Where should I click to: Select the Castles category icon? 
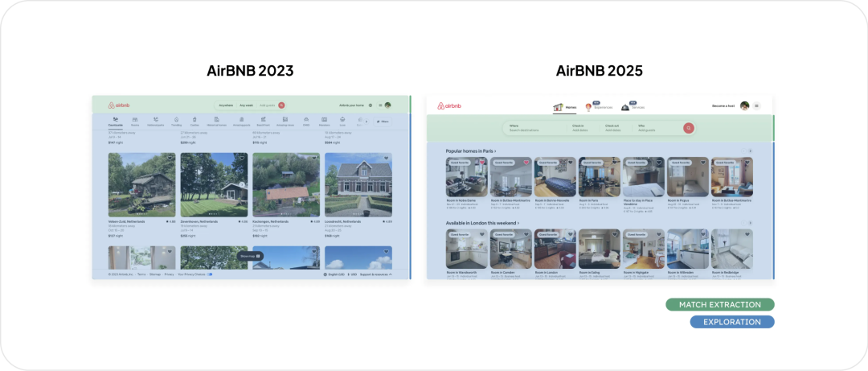[194, 121]
